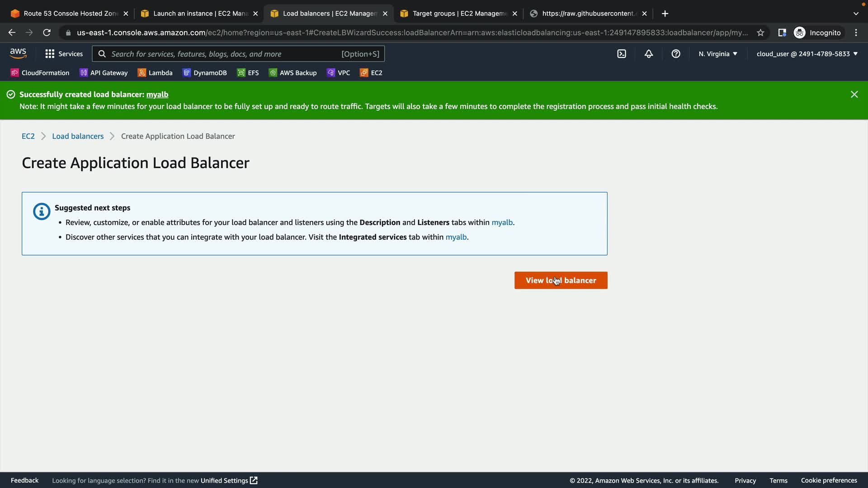Open the VPC favorites shortcut
This screenshot has height=488, width=868.
click(x=338, y=73)
